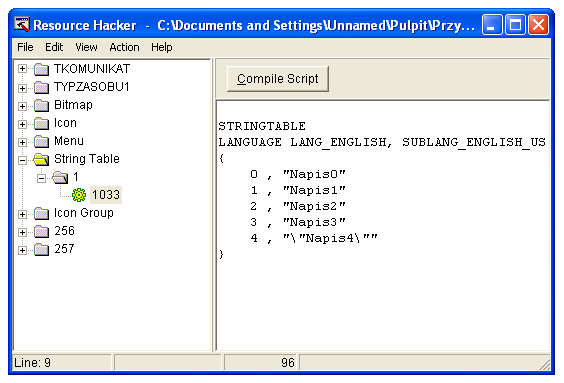Image resolution: width=564 pixels, height=383 pixels.
Task: Click the Icon folder icon
Action: [x=41, y=123]
